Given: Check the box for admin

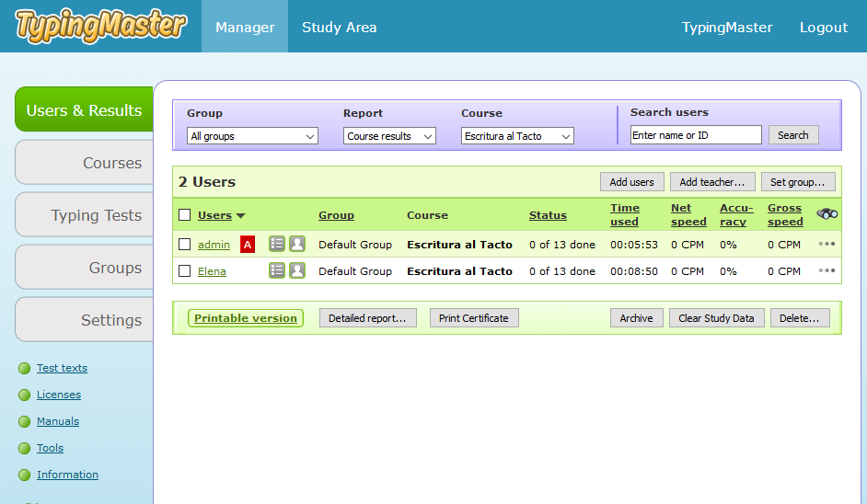Looking at the screenshot, I should point(185,245).
